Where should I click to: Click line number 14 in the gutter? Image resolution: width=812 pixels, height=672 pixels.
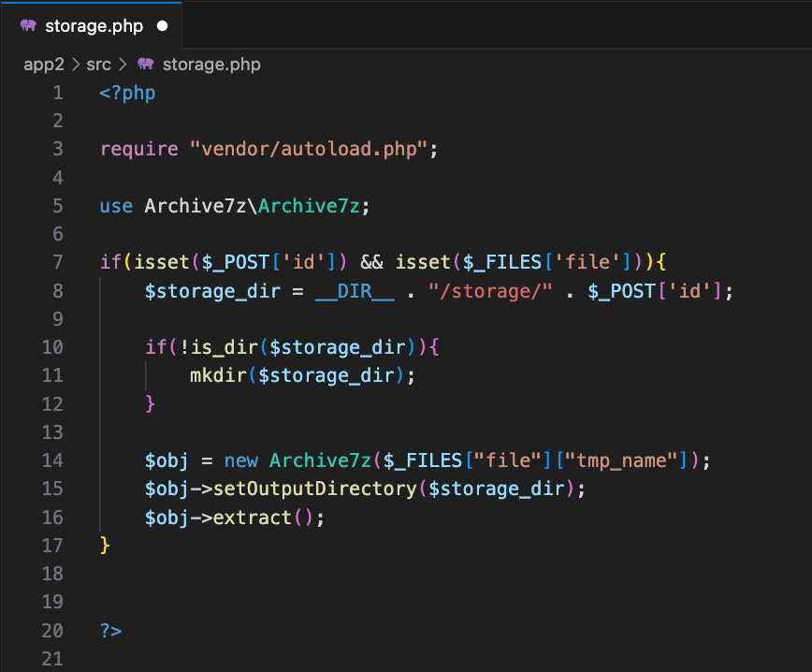(53, 460)
